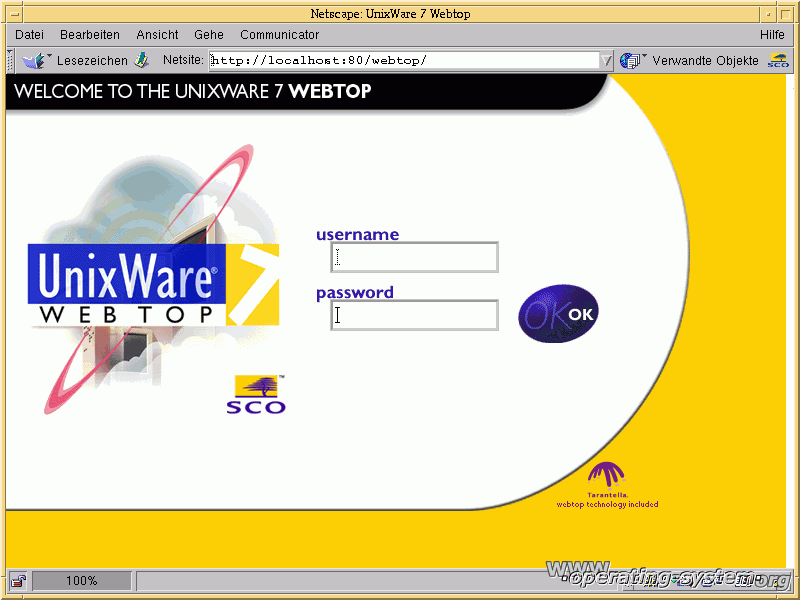
Task: Click the 'webtop technology included' text
Action: click(x=607, y=504)
